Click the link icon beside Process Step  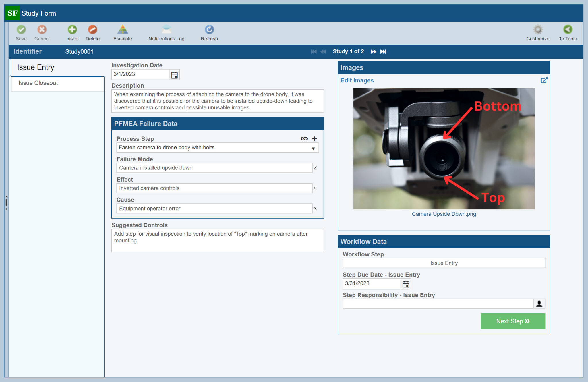click(x=304, y=139)
